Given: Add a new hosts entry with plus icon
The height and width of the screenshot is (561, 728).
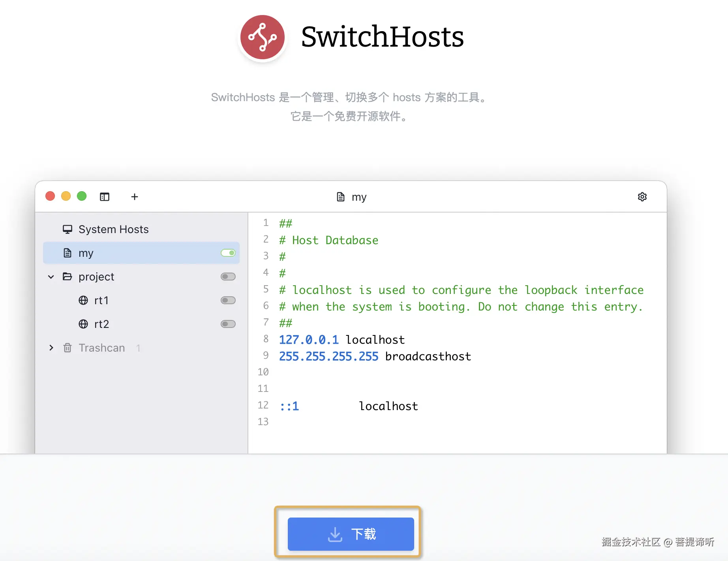Looking at the screenshot, I should click(x=135, y=197).
